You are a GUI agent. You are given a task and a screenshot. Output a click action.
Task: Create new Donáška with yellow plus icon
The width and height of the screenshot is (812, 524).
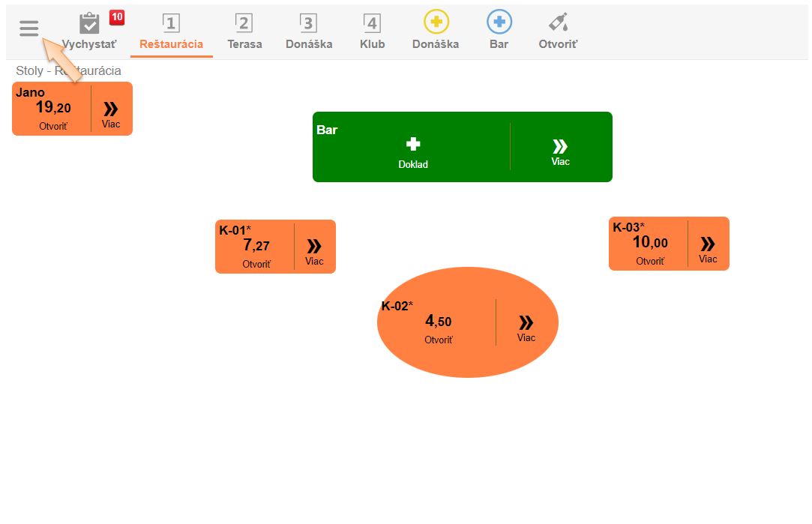[x=436, y=22]
